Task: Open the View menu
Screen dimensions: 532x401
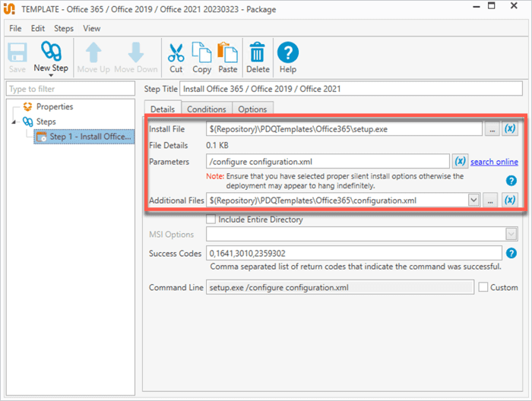Action: point(92,28)
